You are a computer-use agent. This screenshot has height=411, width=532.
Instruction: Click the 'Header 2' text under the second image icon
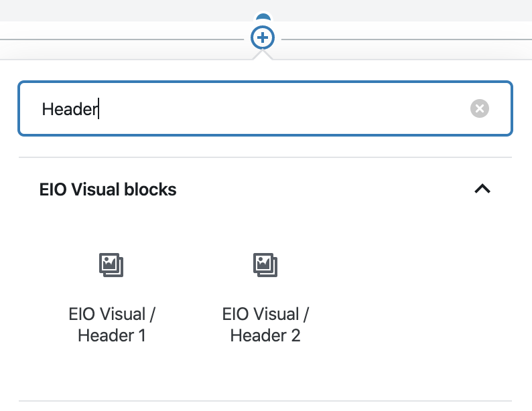click(x=265, y=335)
